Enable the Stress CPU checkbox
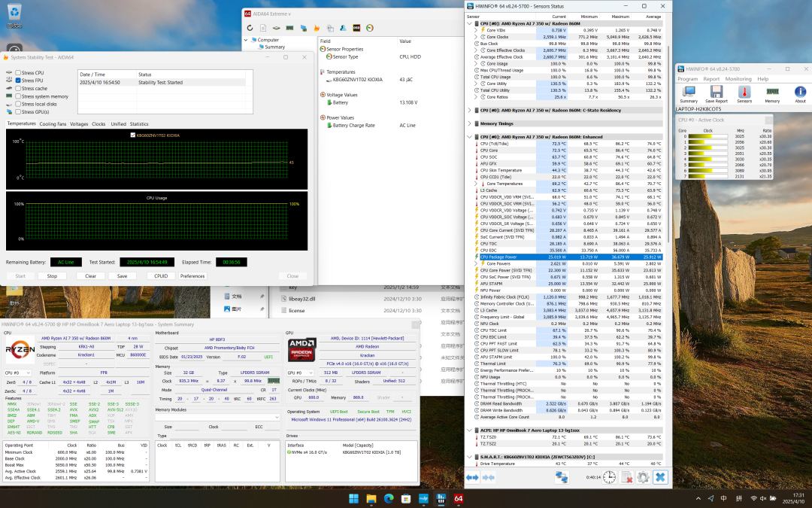Image resolution: width=812 pixels, height=508 pixels. point(18,73)
